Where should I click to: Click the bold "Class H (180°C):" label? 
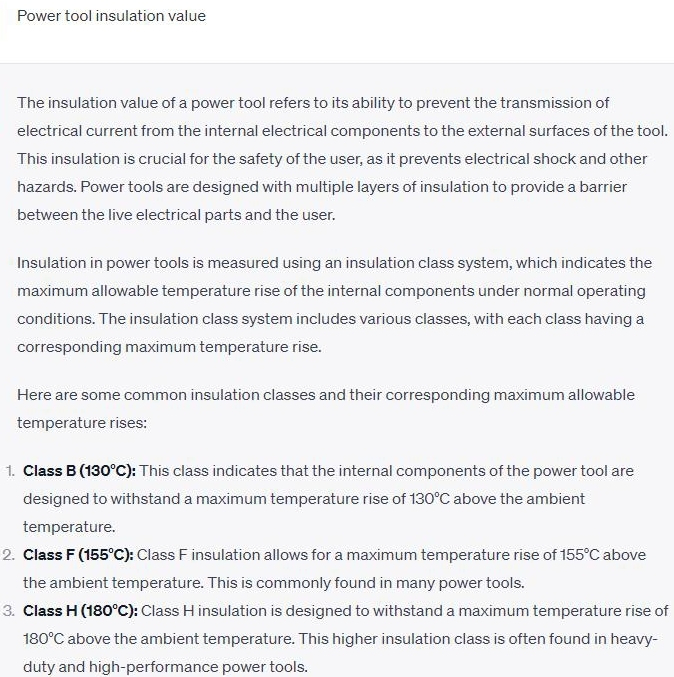tap(80, 611)
